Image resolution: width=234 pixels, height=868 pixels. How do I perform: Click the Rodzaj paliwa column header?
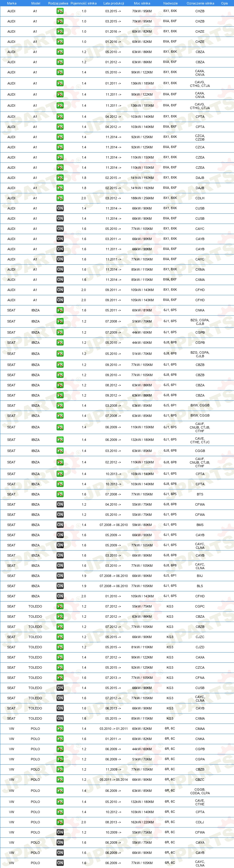click(x=58, y=3)
